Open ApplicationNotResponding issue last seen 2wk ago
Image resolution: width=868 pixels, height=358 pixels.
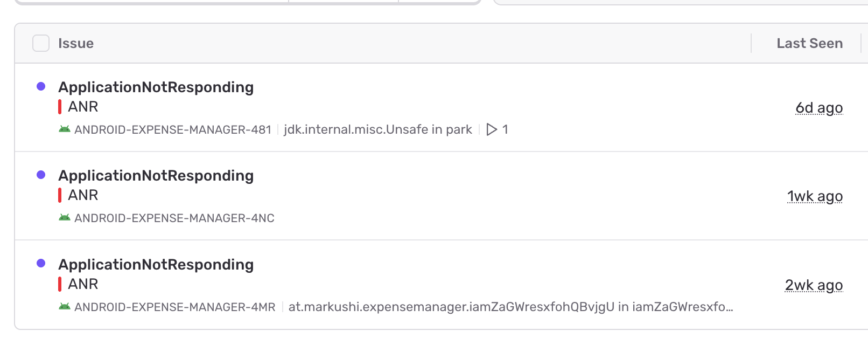[156, 265]
